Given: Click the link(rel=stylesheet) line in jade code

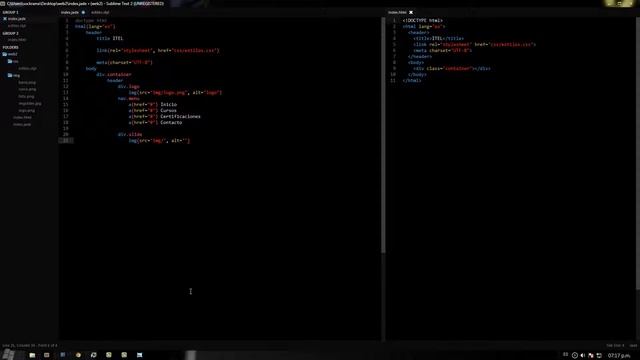Looking at the screenshot, I should tap(158, 51).
